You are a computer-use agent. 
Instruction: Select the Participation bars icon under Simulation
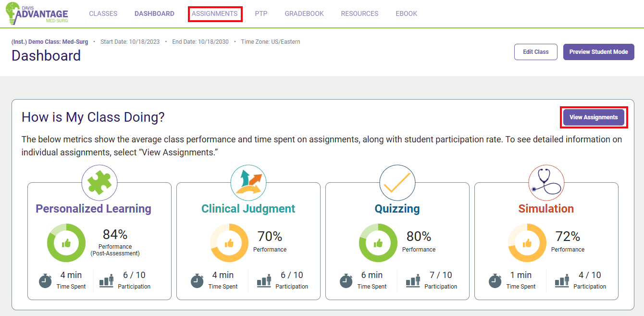point(561,281)
